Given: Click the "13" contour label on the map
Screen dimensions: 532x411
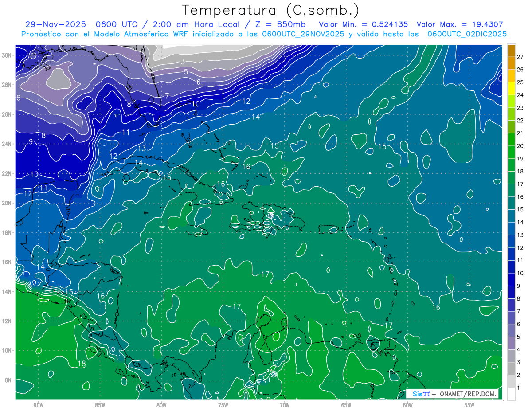Looking at the screenshot, I should pyautogui.click(x=142, y=149).
